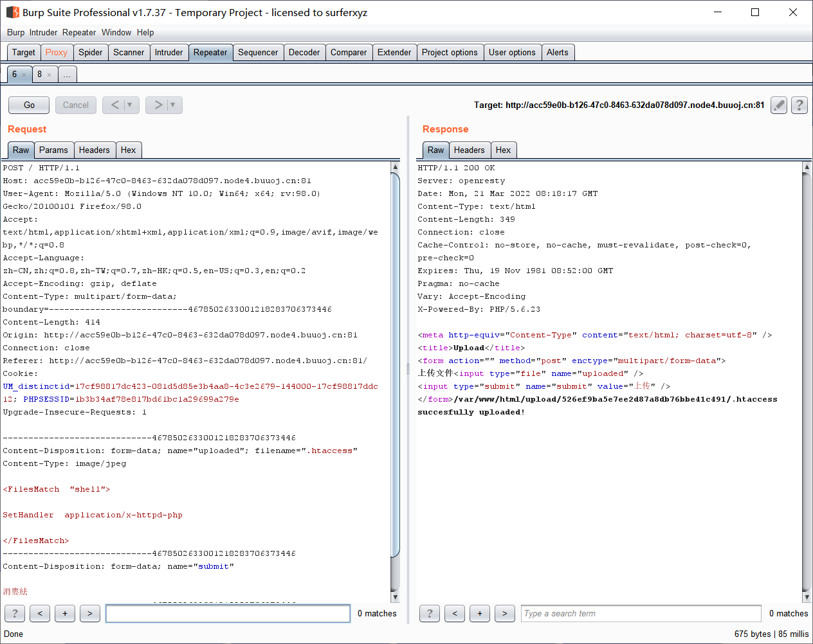Click the '675 bytes | 85 millis' status

click(771, 634)
